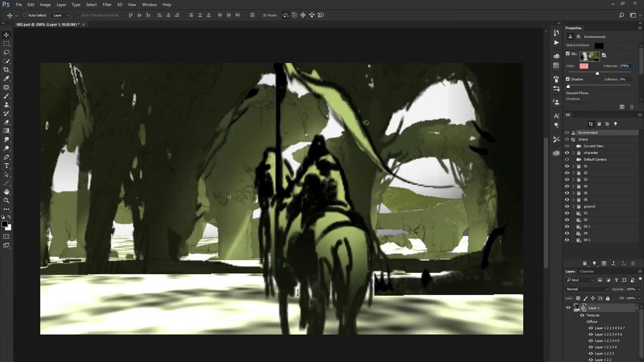Click the lock transparency button in Layers panel
Image resolution: width=644 pixels, height=362 pixels.
(578, 298)
